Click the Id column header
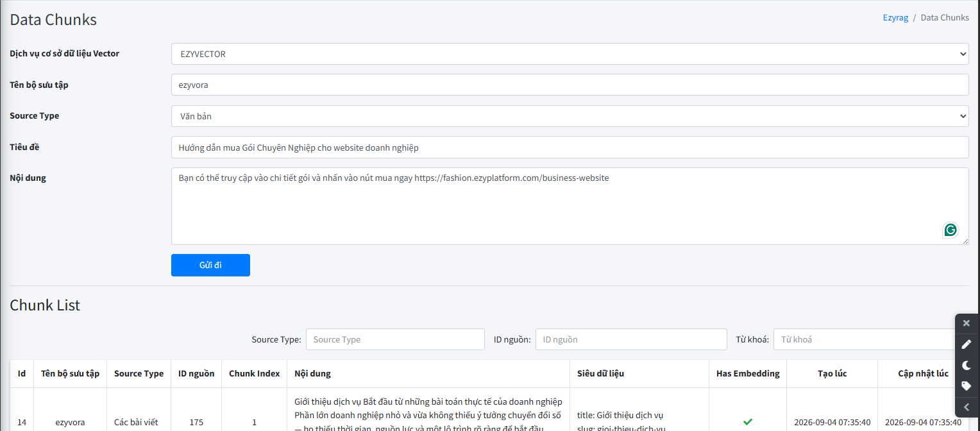The image size is (980, 431). click(x=22, y=373)
